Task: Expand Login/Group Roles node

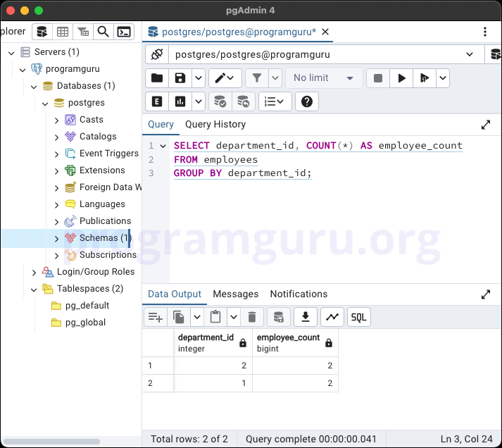Action: (34, 273)
